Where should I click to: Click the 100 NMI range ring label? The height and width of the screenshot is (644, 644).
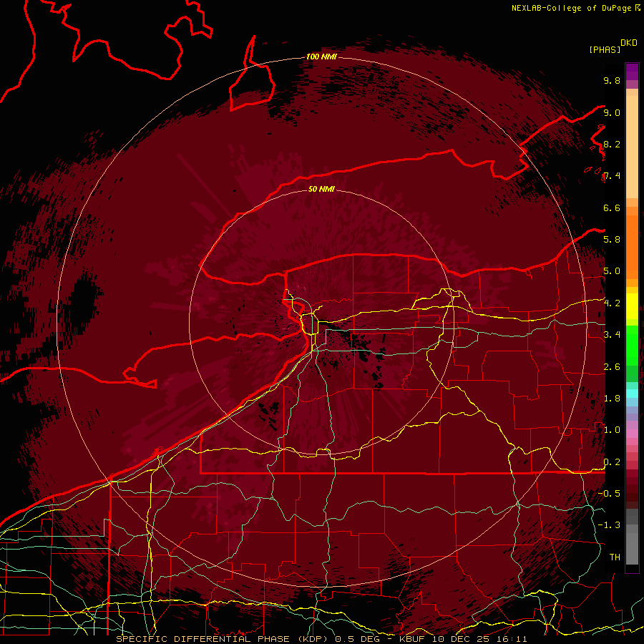pyautogui.click(x=321, y=57)
